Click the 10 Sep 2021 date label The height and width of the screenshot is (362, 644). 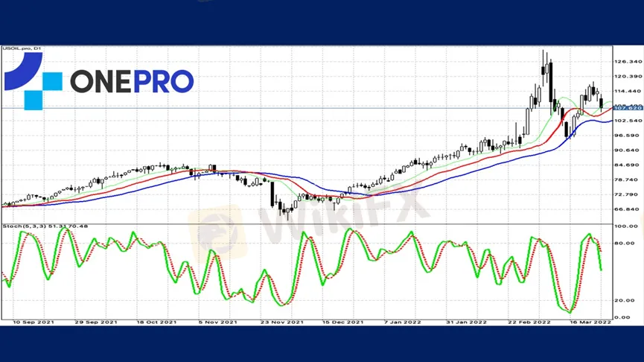(x=34, y=322)
